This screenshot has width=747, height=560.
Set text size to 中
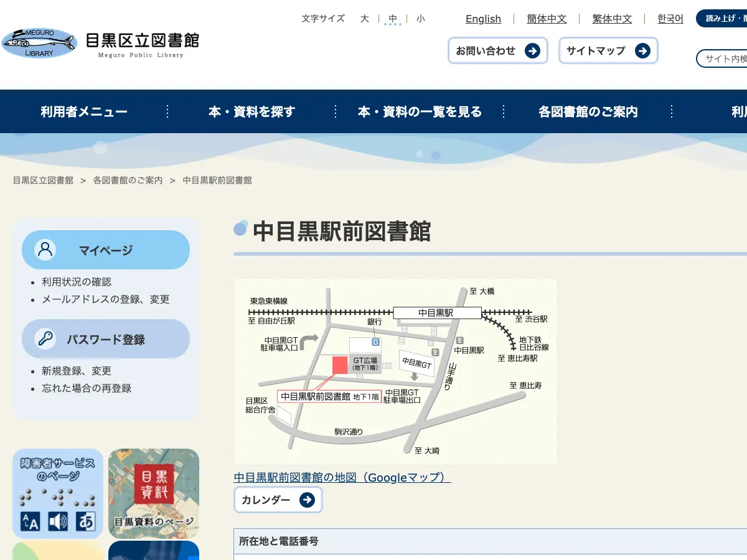click(x=393, y=19)
